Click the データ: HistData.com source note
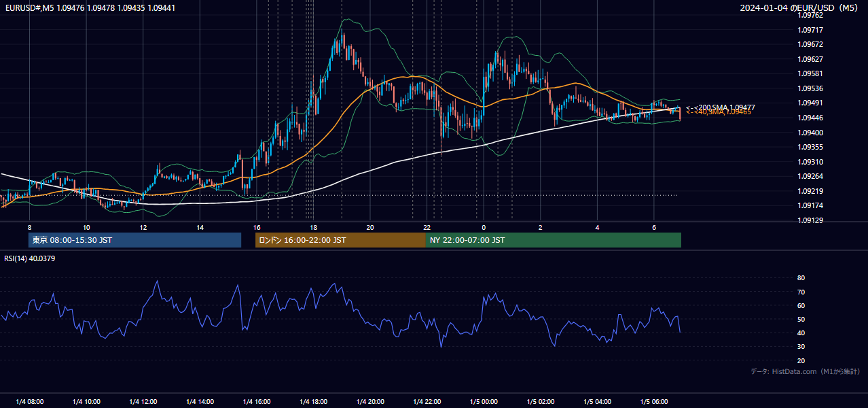The width and height of the screenshot is (868, 408). pyautogui.click(x=805, y=371)
